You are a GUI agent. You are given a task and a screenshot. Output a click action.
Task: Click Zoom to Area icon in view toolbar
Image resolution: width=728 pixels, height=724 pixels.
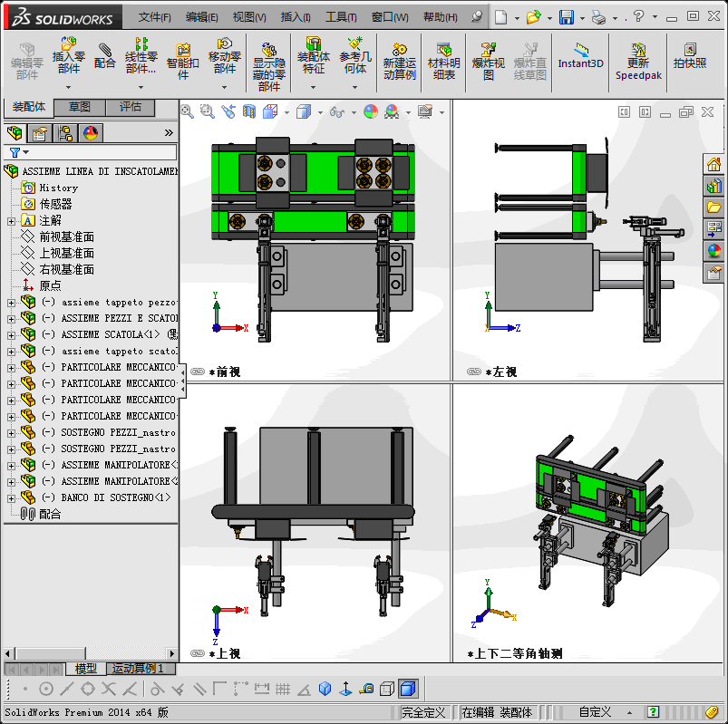[x=207, y=111]
